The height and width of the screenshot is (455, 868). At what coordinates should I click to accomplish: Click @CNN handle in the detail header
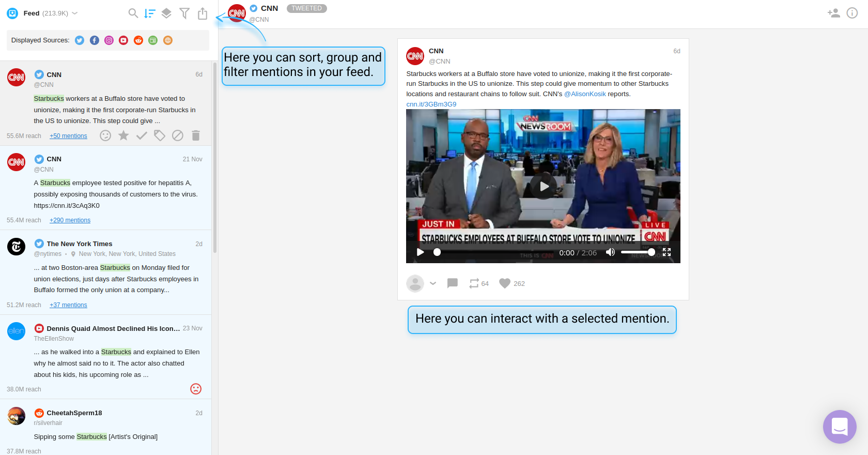tap(259, 20)
